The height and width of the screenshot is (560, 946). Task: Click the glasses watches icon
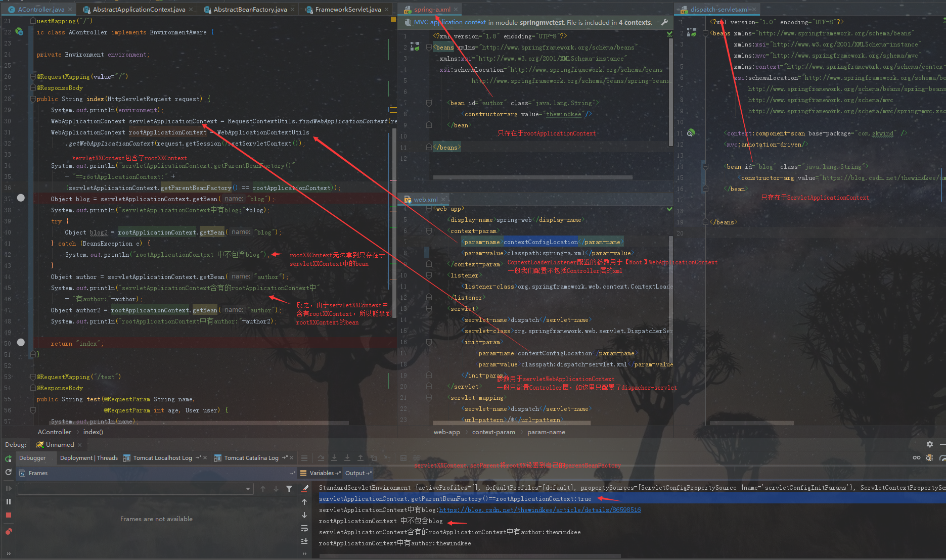pos(916,458)
